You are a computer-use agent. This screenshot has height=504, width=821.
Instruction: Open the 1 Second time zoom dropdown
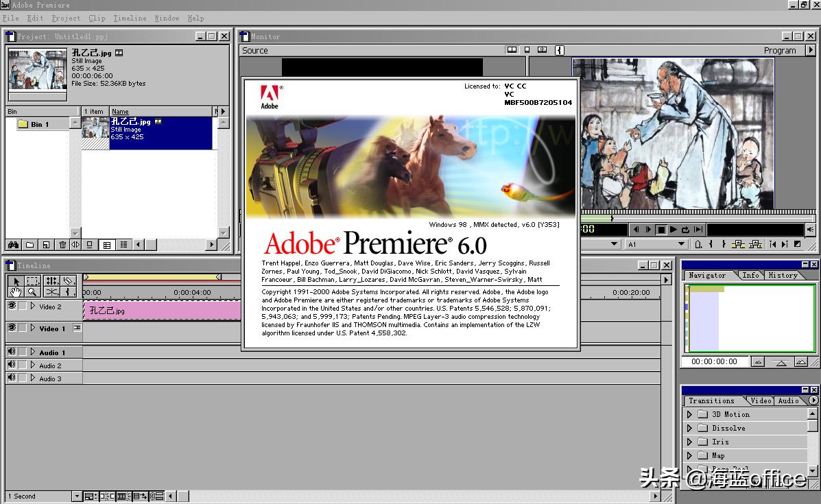(77, 496)
